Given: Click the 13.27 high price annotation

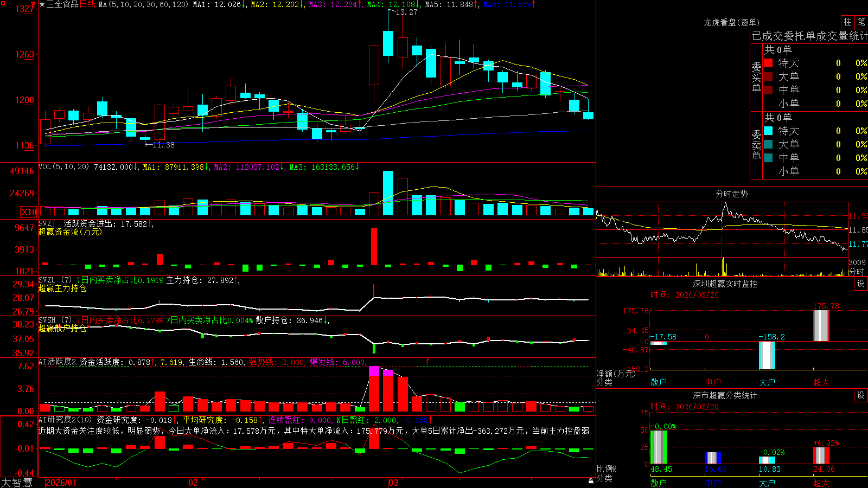Looking at the screenshot, I should coord(407,12).
